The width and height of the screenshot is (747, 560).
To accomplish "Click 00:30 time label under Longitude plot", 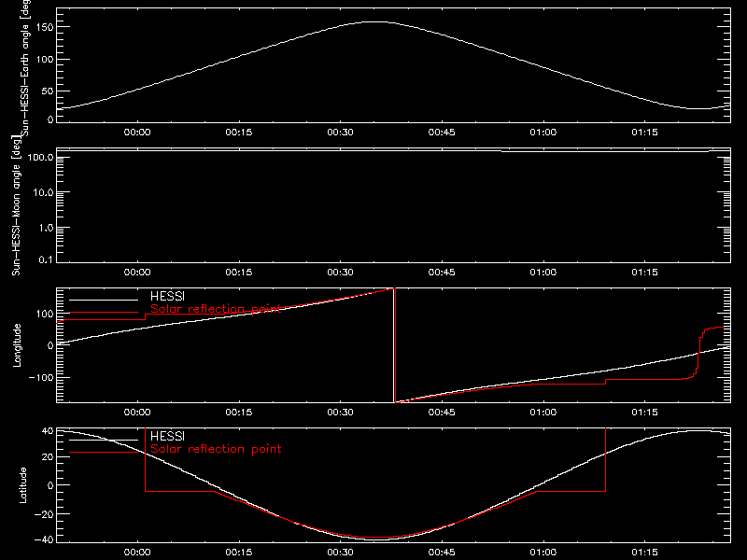I will coord(340,412).
